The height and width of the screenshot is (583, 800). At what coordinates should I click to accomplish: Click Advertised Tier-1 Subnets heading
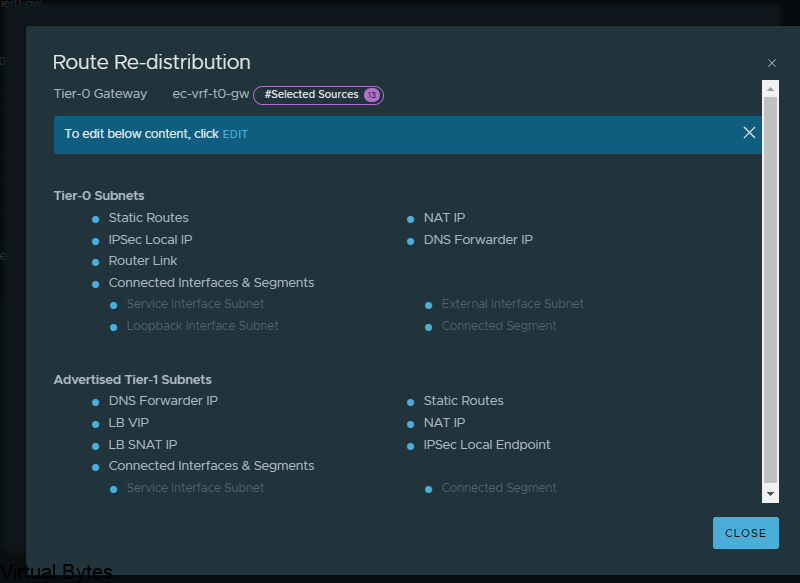click(133, 380)
